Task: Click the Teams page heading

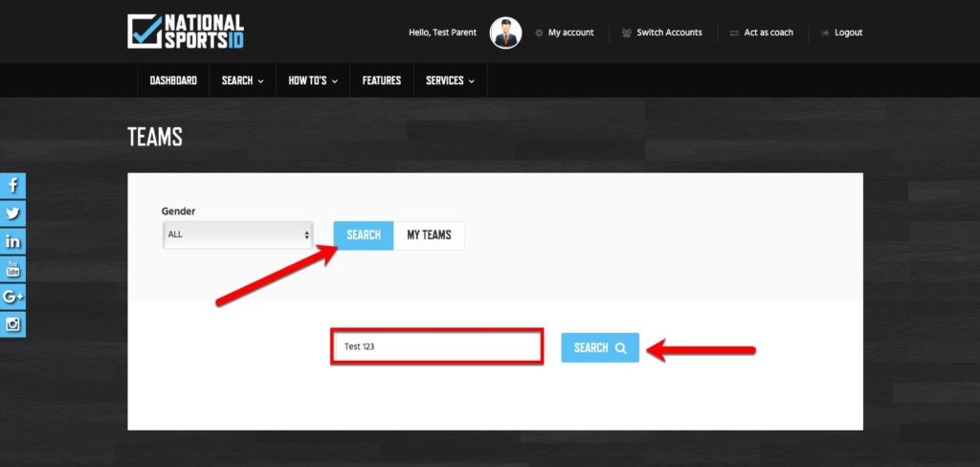Action: (x=155, y=137)
